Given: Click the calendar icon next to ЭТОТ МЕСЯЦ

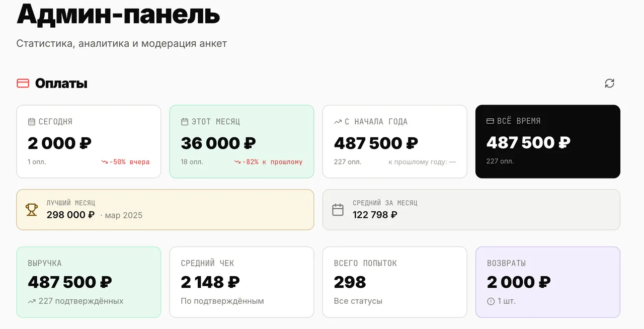Looking at the screenshot, I should (185, 122).
